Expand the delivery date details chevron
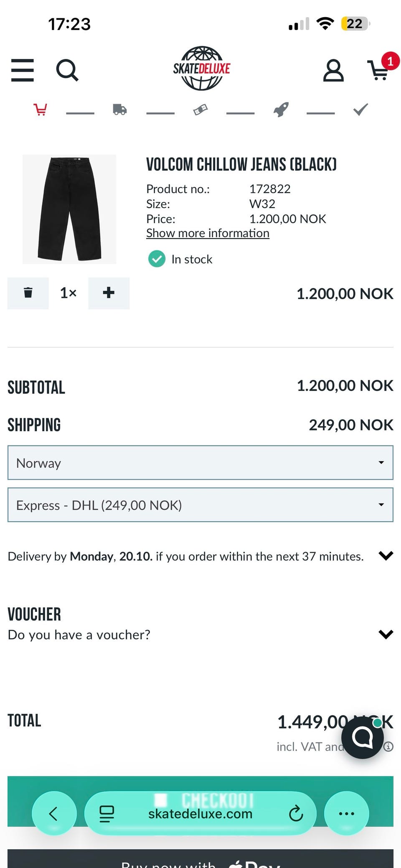 click(x=386, y=556)
